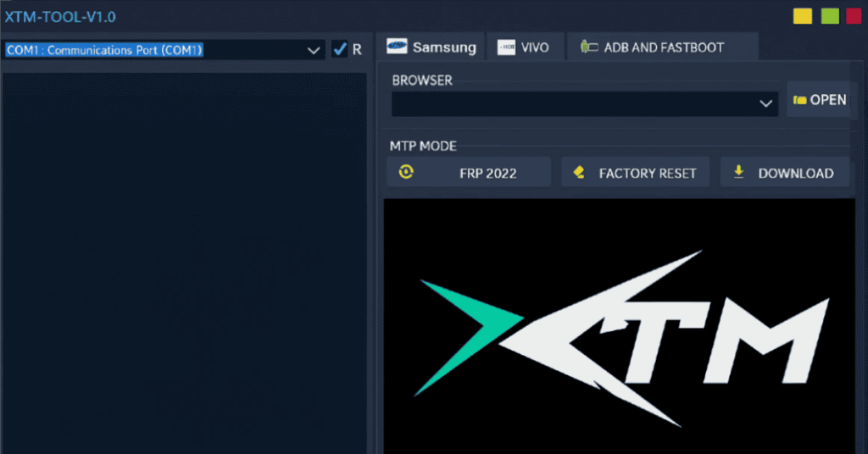Image resolution: width=868 pixels, height=454 pixels.
Task: Click the download arrow icon
Action: click(739, 172)
